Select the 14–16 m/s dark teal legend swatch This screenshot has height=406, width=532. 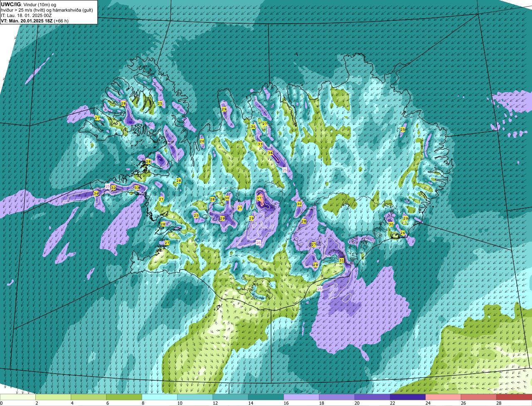point(266,397)
